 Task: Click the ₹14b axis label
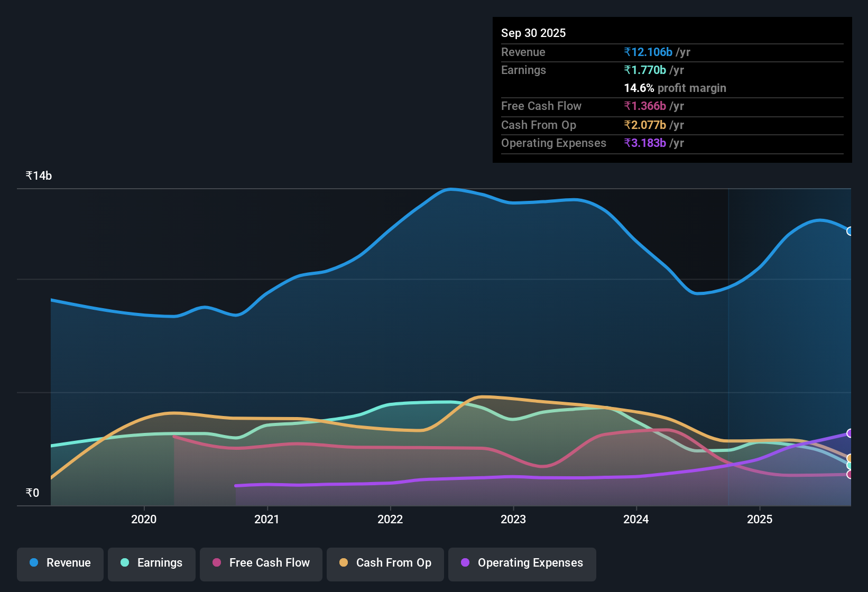tap(38, 175)
